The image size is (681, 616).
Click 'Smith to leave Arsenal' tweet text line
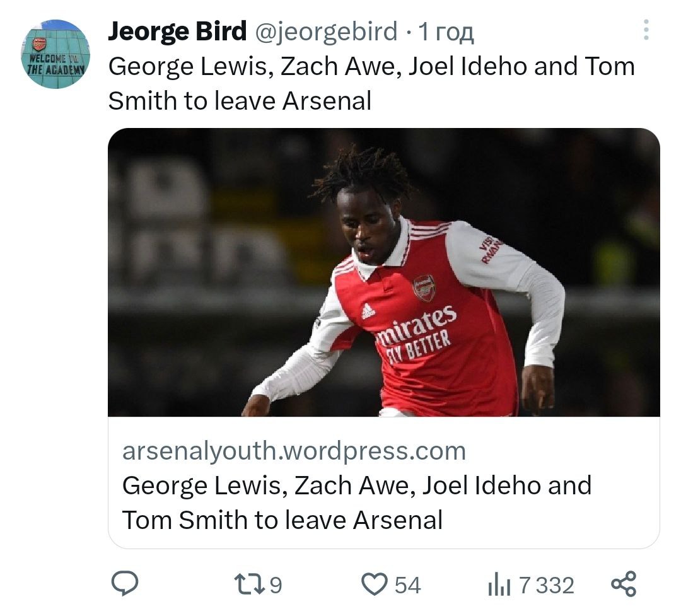[x=240, y=101]
